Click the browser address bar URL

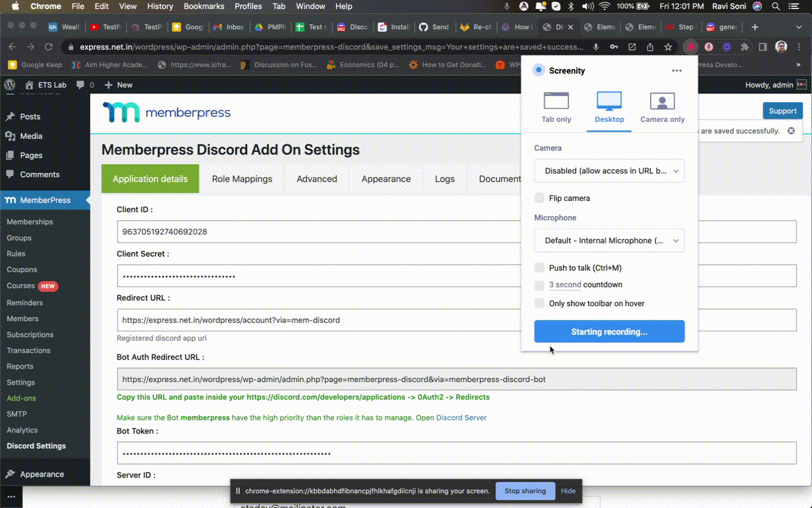332,47
